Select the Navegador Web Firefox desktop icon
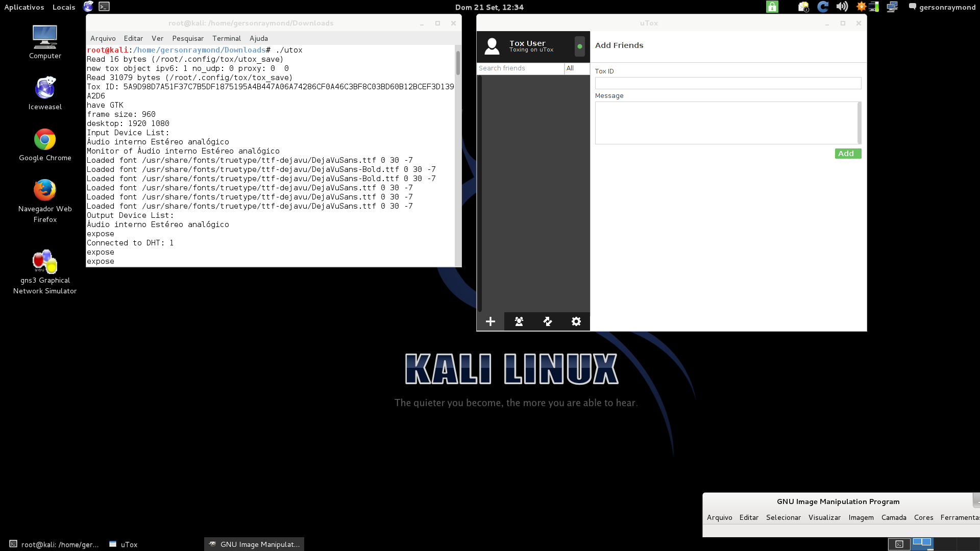This screenshot has width=980, height=551. click(x=45, y=201)
